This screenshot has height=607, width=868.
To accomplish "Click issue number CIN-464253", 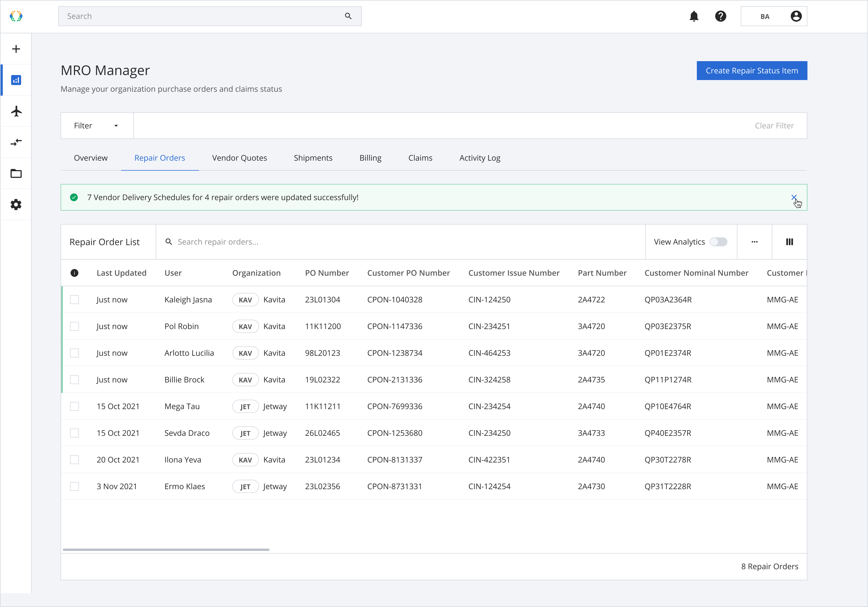I will coord(489,353).
